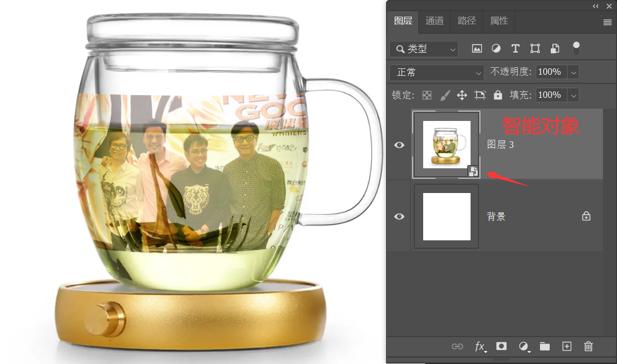Filter layers by shape layer icon
Viewport: 617px width, 364px height.
pos(535,49)
